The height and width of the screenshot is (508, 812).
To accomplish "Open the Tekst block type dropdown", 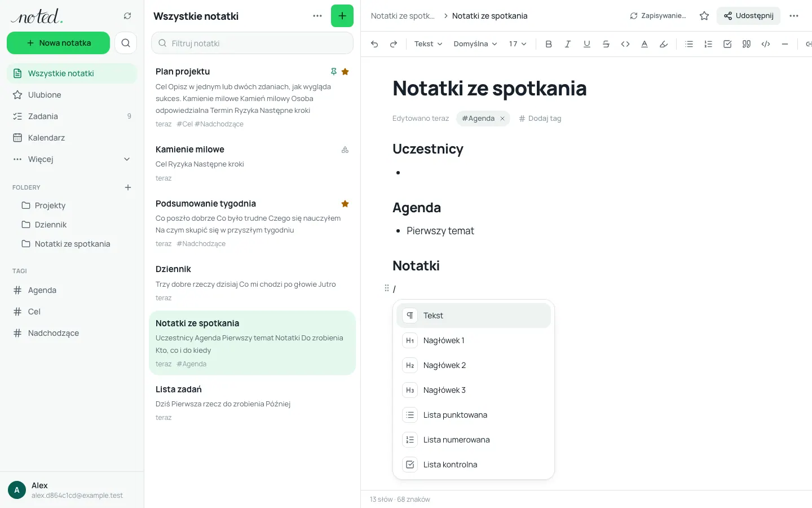I will click(428, 44).
